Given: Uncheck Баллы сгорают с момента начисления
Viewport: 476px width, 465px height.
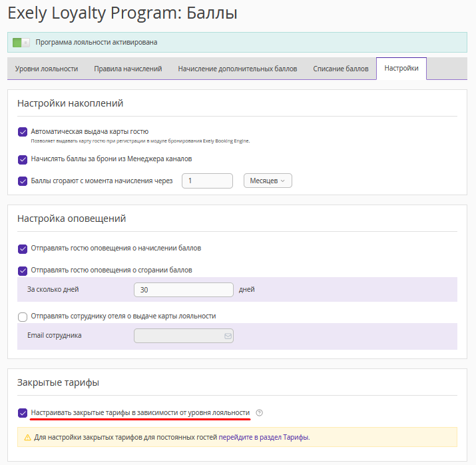Looking at the screenshot, I should click(23, 181).
